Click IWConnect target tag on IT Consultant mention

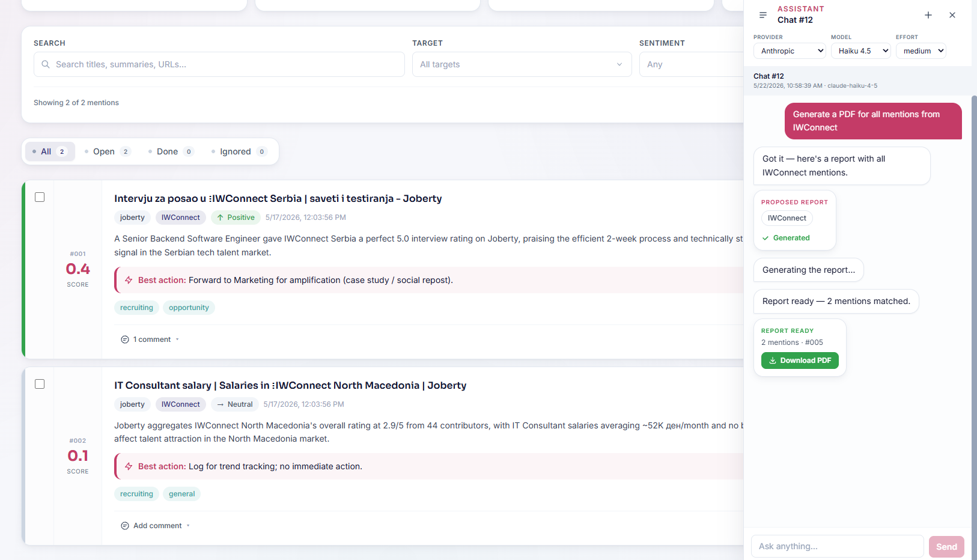181,404
